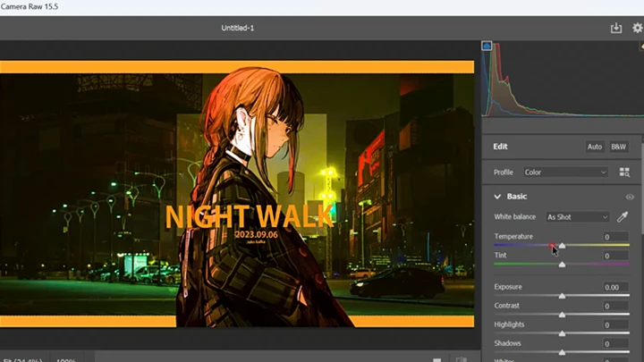Click the Basic panel title

pos(517,197)
